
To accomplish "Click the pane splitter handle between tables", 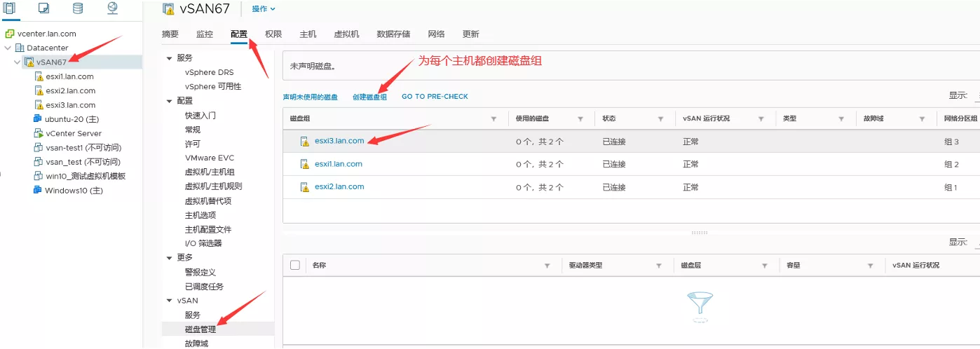I will 700,233.
